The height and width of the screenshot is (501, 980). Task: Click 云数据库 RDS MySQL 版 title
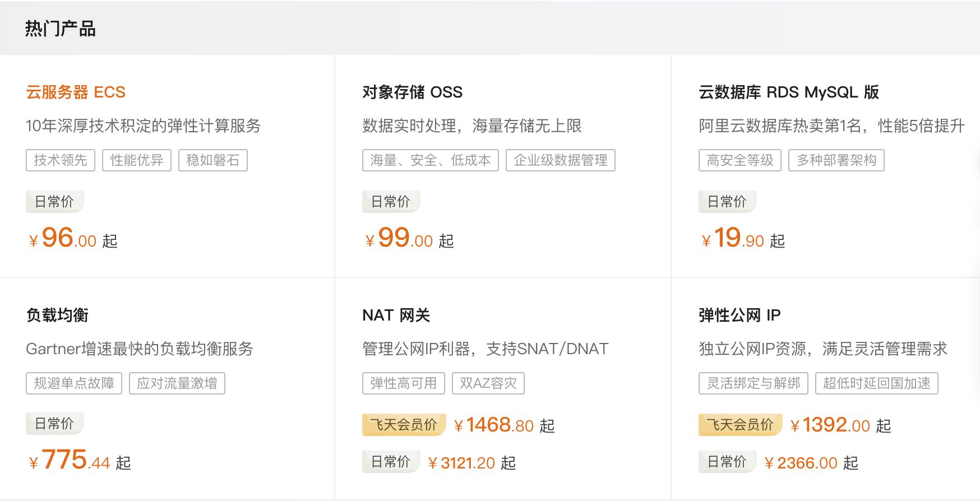click(788, 92)
